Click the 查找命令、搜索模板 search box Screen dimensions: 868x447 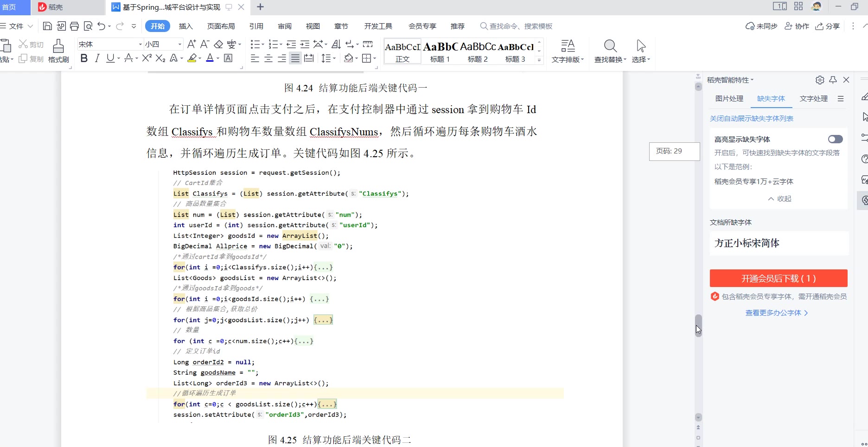(x=520, y=26)
